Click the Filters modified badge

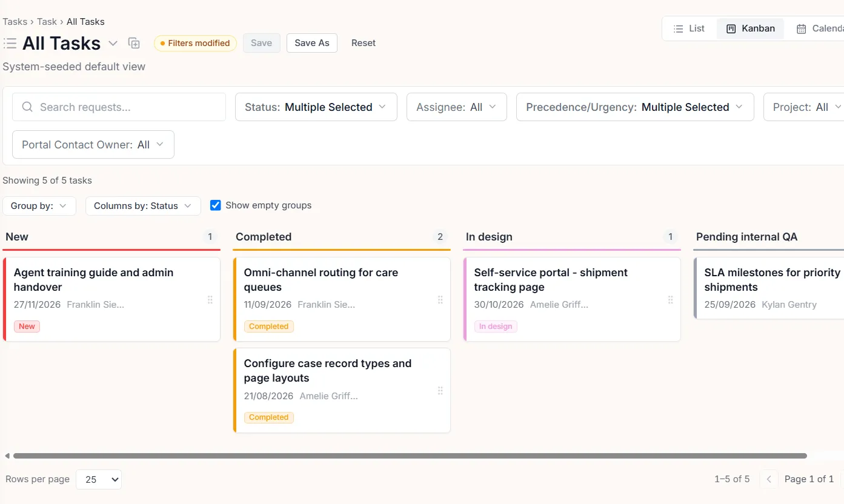click(195, 43)
